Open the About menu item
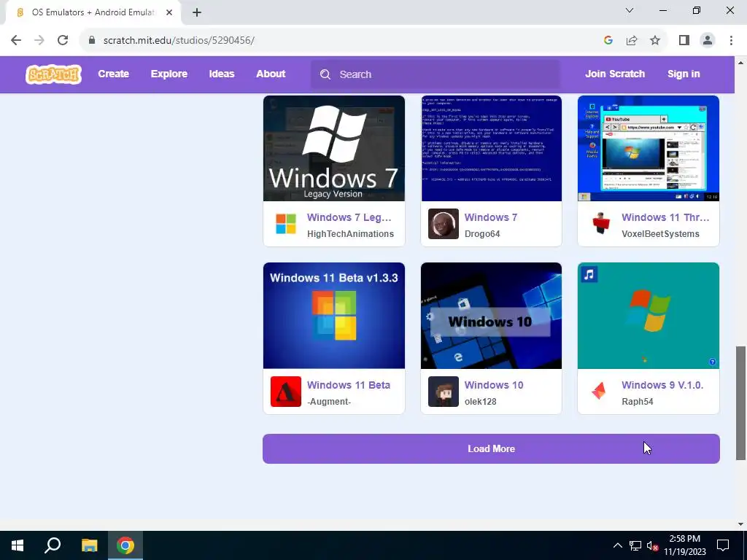Screen dimensions: 747x560 tap(271, 74)
